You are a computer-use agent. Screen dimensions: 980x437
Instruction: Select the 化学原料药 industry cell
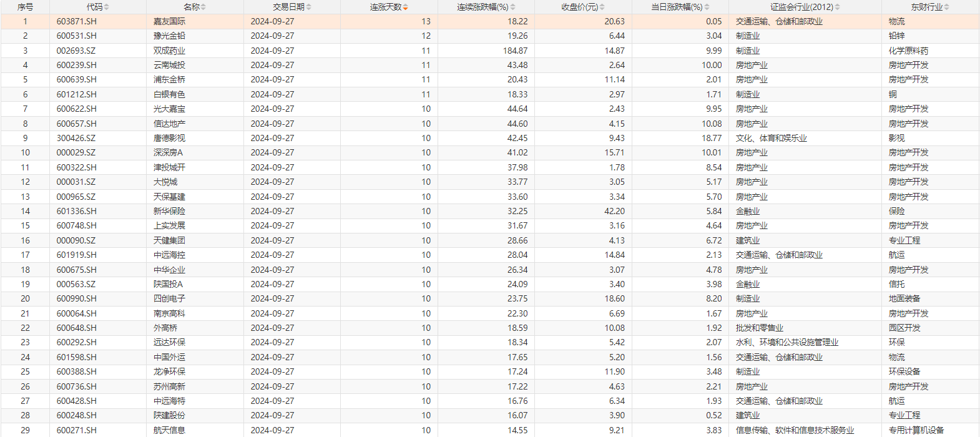pyautogui.click(x=908, y=51)
